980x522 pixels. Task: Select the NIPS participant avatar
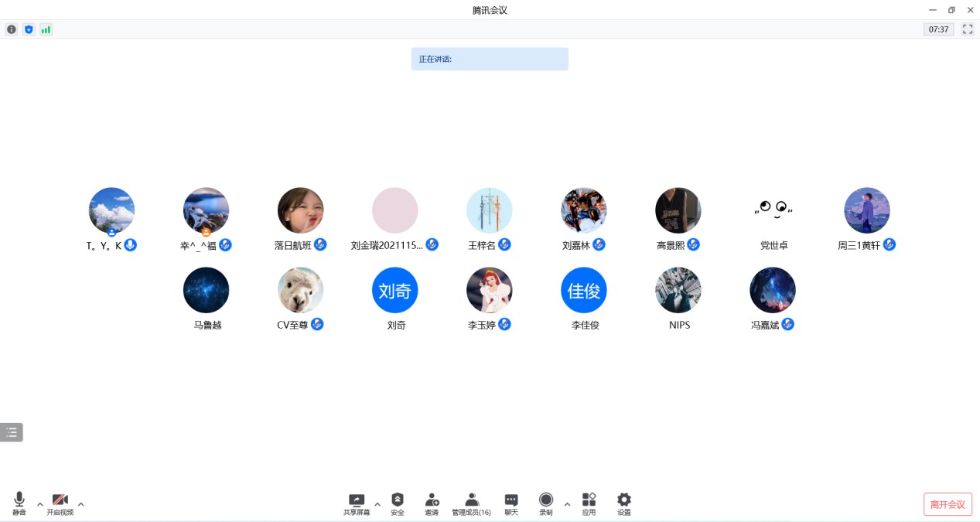pyautogui.click(x=678, y=290)
